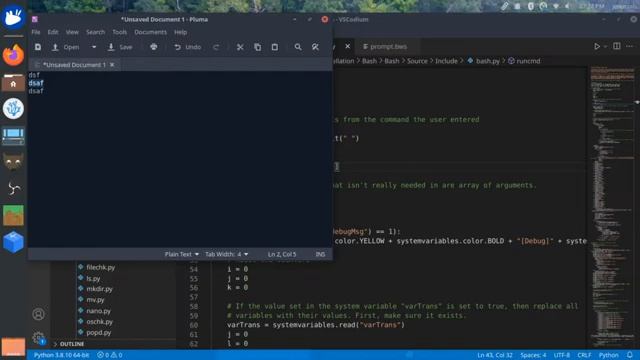This screenshot has width=640, height=360.
Task: Click Source folder in the breadcrumb
Action: pos(417,61)
